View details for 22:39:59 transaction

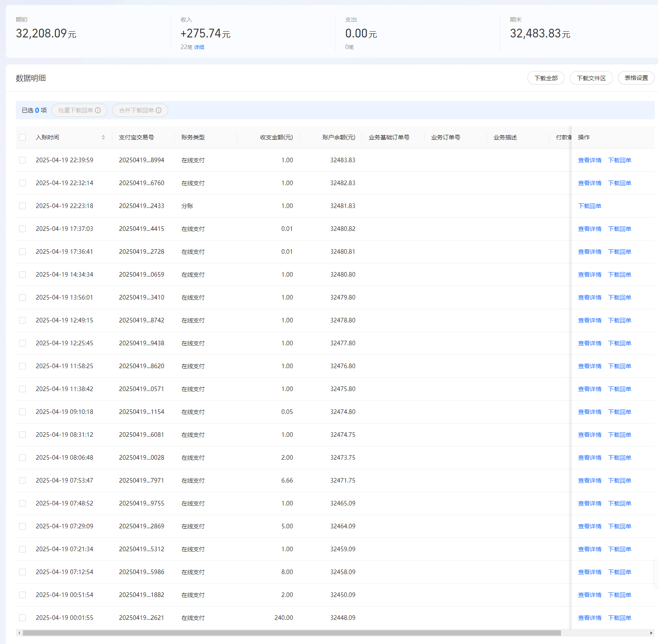(x=589, y=160)
